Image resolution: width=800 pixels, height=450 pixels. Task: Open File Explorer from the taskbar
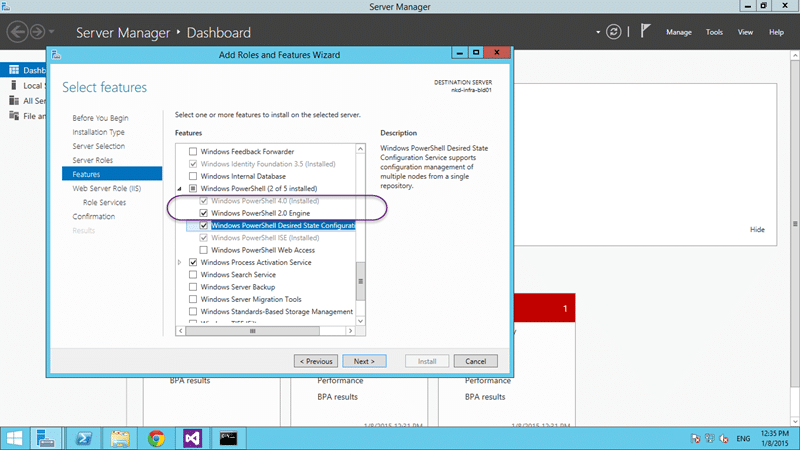point(120,438)
